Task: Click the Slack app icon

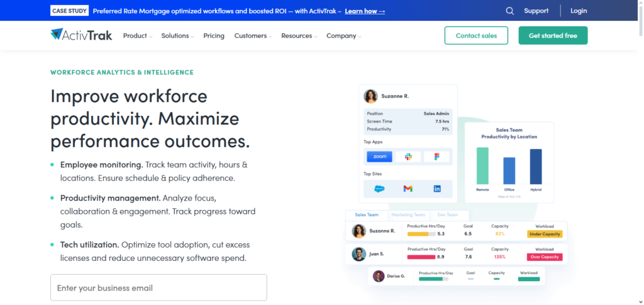Action: click(x=408, y=157)
